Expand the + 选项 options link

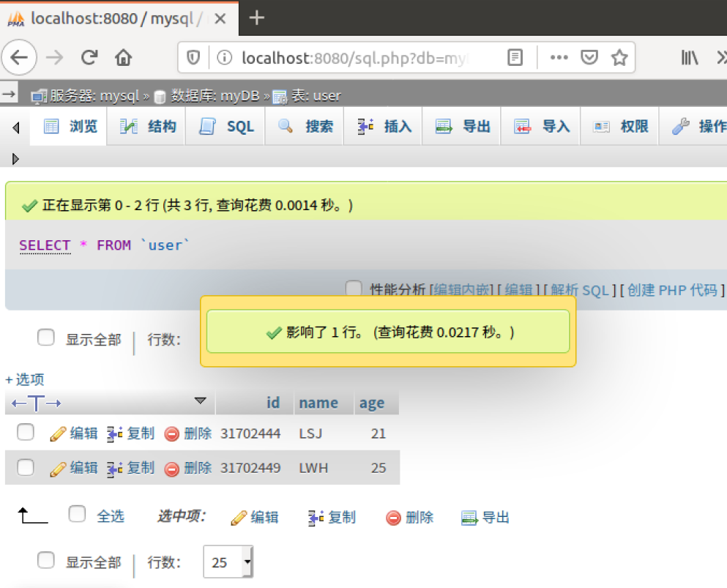click(x=25, y=379)
